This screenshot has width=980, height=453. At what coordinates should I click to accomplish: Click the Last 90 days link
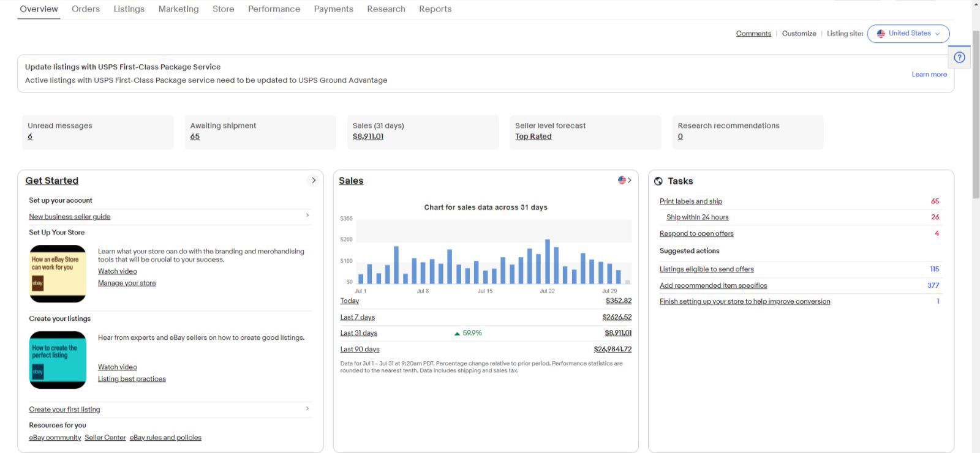[x=360, y=350]
